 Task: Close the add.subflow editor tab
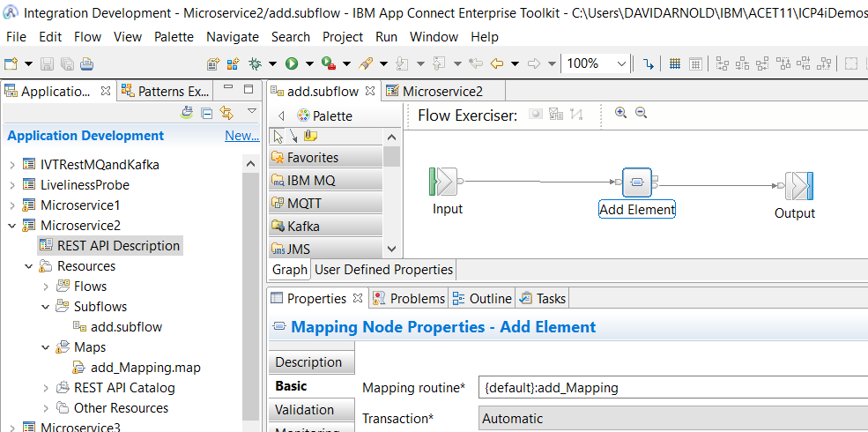[371, 91]
